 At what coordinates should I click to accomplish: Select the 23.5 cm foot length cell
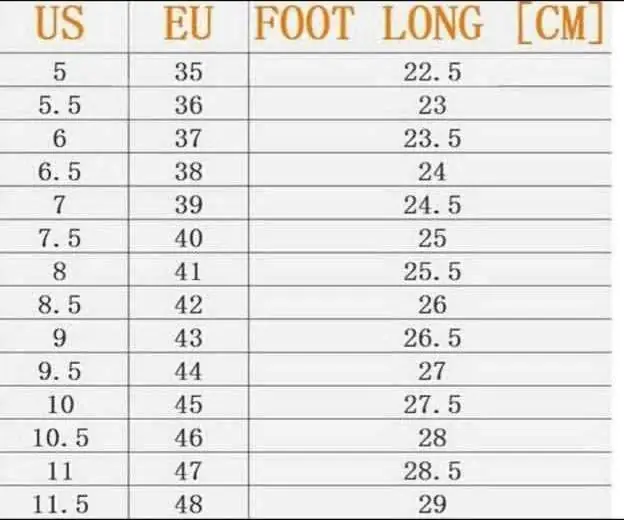coord(432,139)
